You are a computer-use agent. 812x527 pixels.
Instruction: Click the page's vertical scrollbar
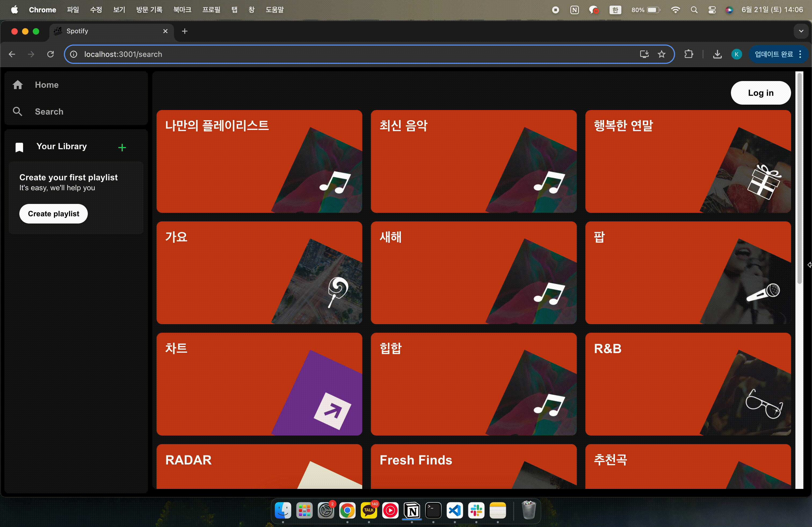tap(799, 177)
